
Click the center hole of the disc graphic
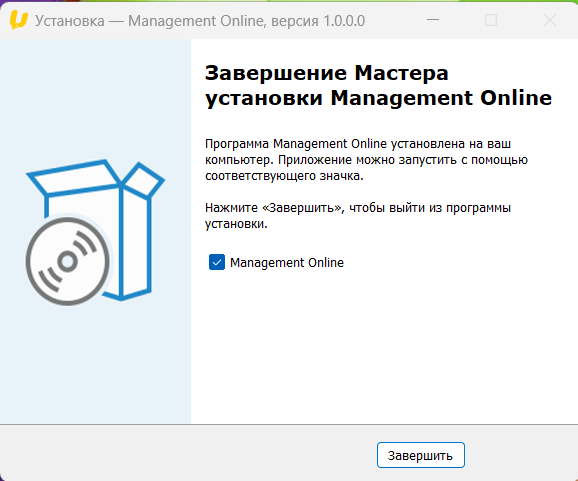point(67,261)
